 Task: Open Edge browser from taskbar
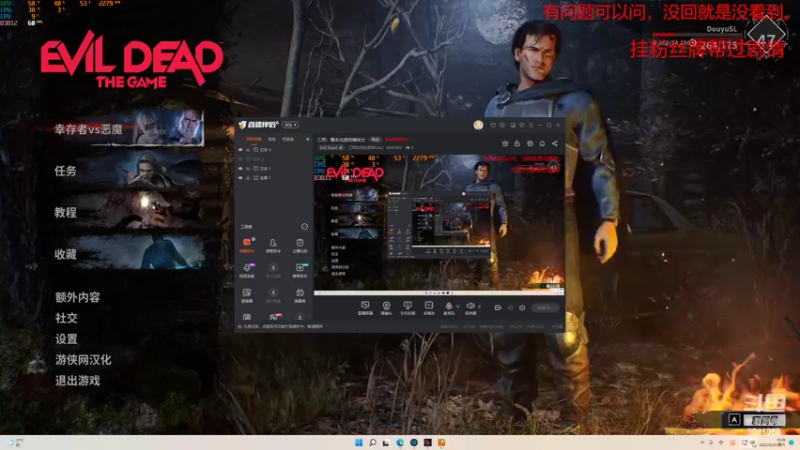pyautogui.click(x=400, y=442)
